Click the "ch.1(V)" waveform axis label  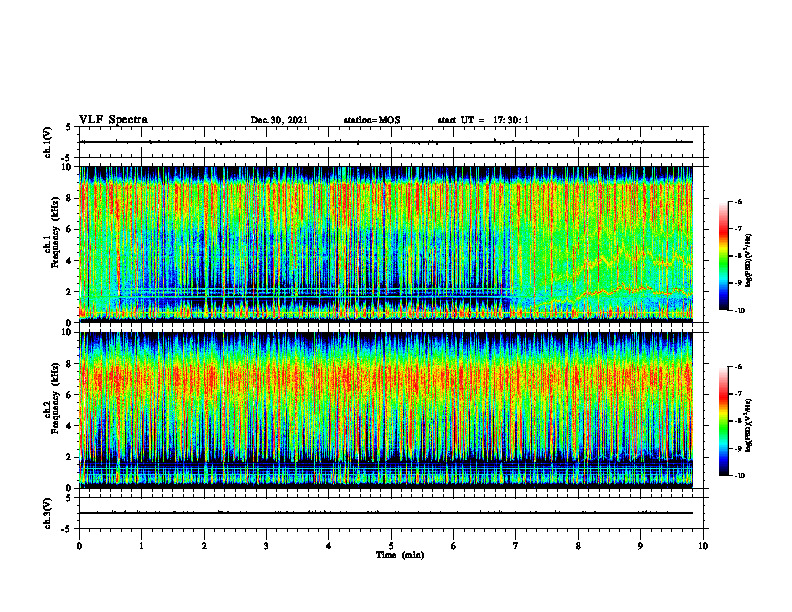[x=47, y=142]
